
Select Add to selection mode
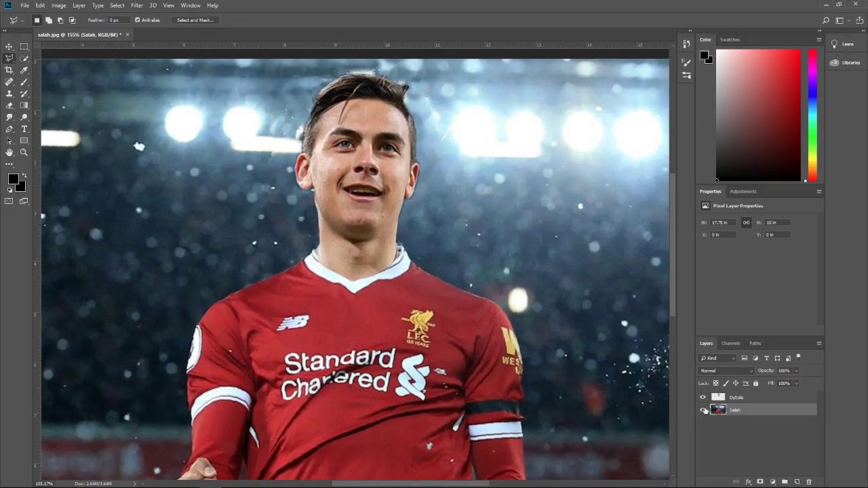[49, 20]
